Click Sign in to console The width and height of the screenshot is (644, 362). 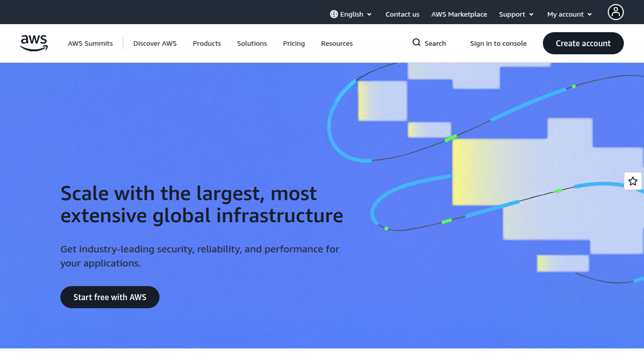499,43
